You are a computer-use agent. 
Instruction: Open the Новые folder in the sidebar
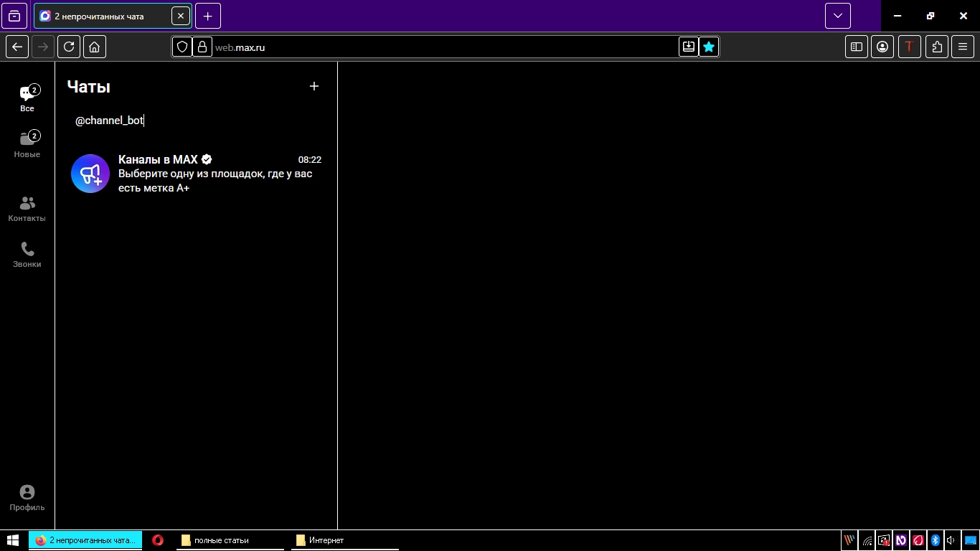tap(27, 145)
